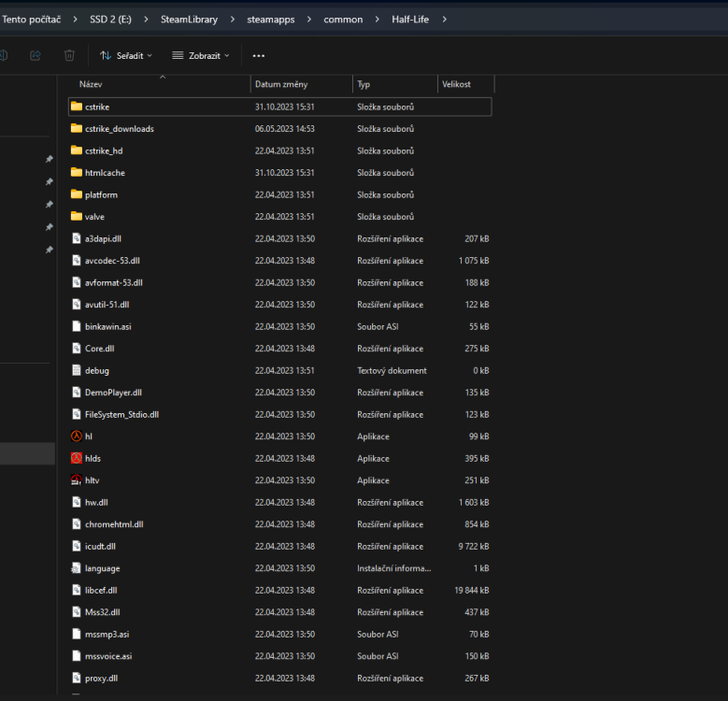Expand the chevron after common

click(x=377, y=20)
